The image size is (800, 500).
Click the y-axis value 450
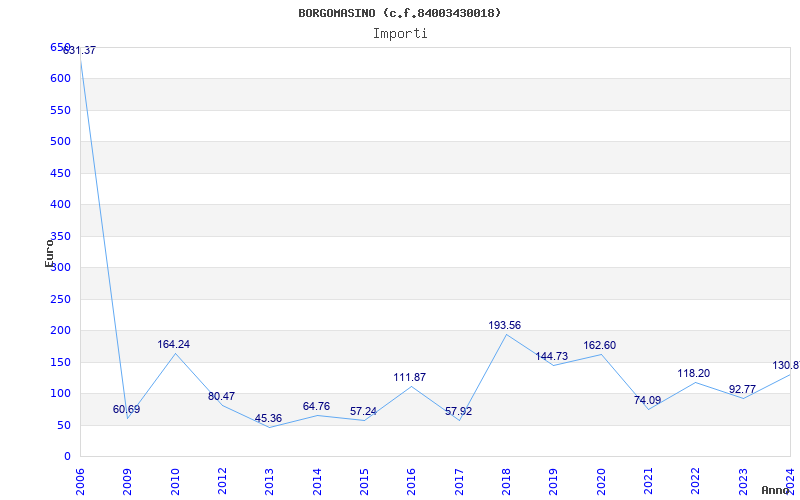[60, 173]
